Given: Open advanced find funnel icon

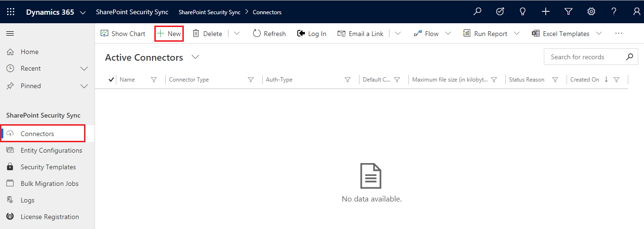Looking at the screenshot, I should 568,12.
